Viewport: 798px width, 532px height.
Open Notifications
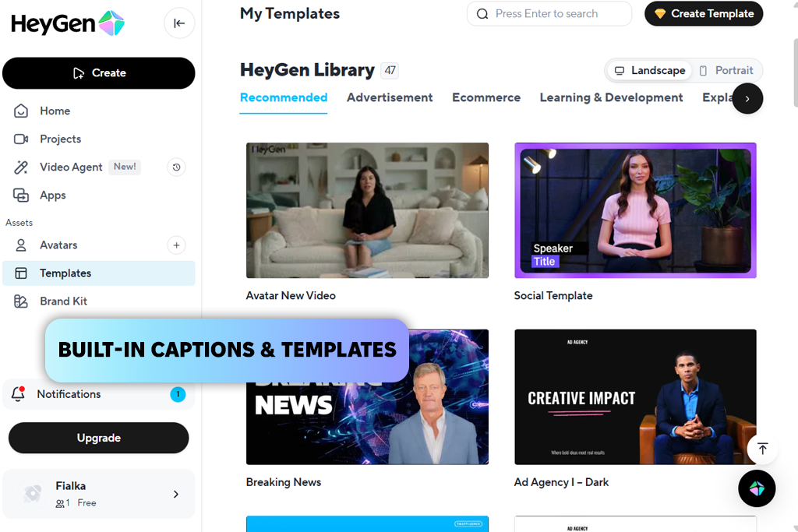(x=99, y=394)
